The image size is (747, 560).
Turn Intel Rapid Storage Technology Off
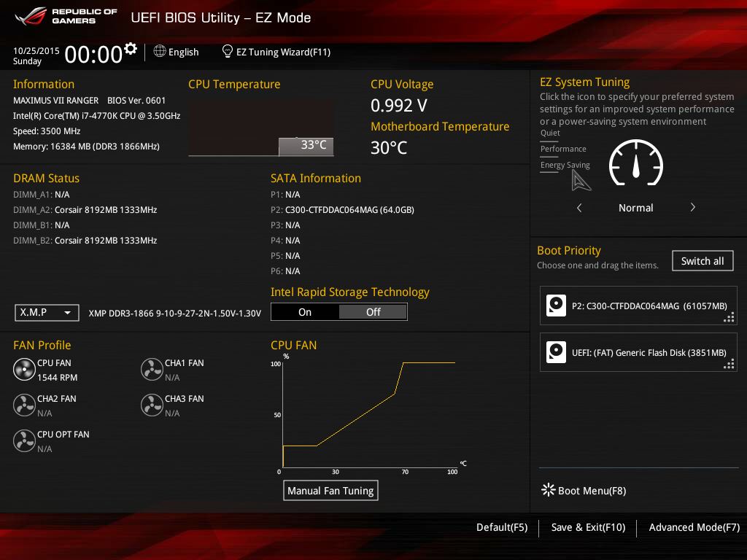click(373, 312)
